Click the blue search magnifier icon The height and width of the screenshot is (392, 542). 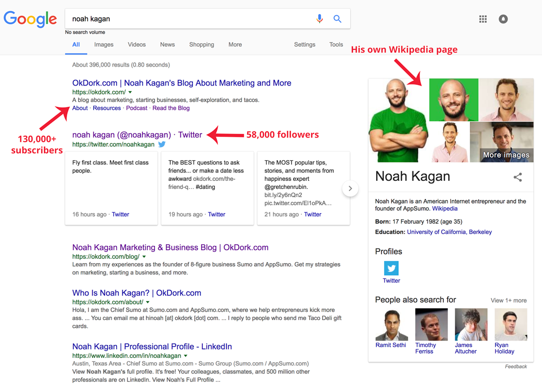coord(337,18)
